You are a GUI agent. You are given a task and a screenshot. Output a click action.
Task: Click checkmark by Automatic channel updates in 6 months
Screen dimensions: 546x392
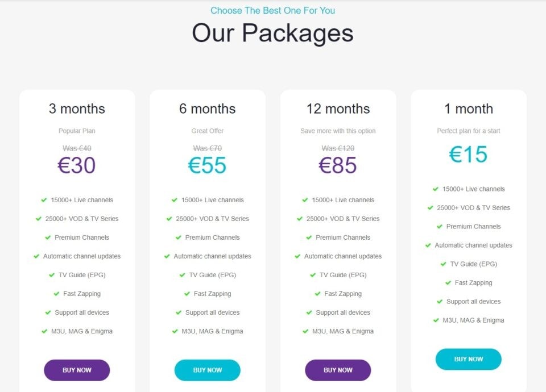tap(167, 256)
